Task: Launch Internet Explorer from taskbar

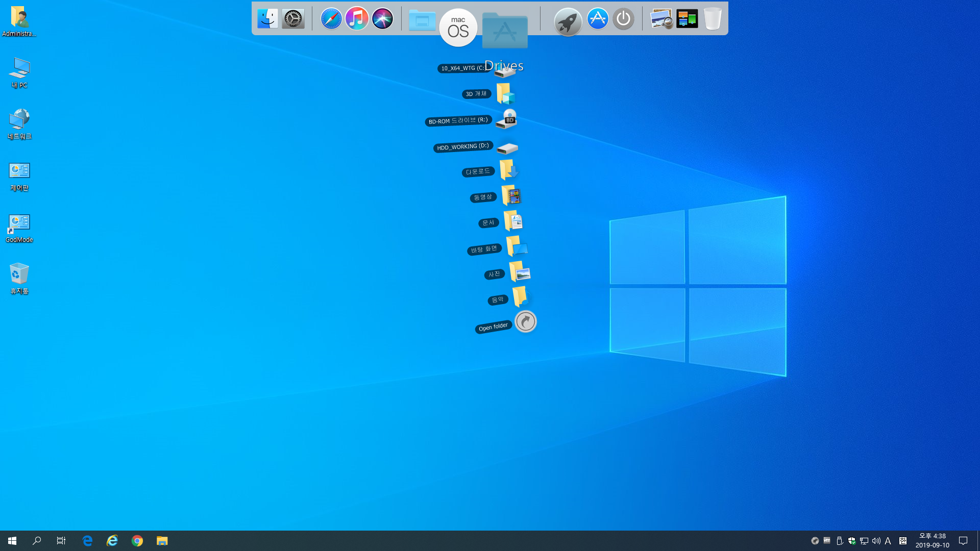Action: pos(112,541)
